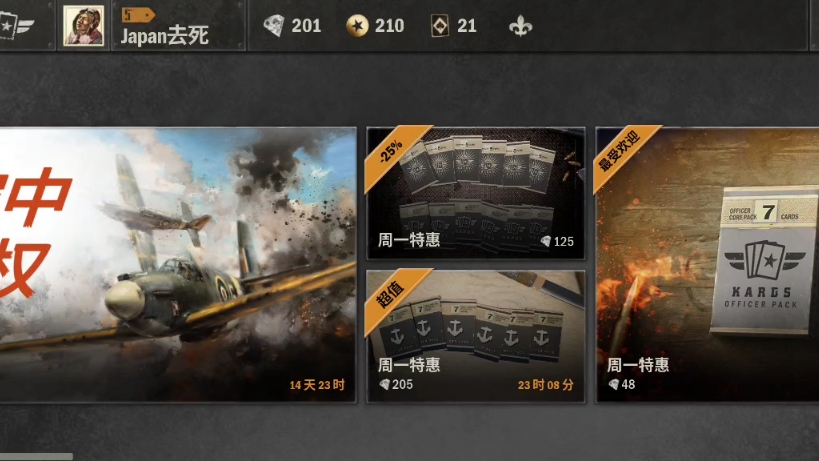This screenshot has height=461, width=819.
Task: Click the wildcard card icon
Action: coord(440,26)
